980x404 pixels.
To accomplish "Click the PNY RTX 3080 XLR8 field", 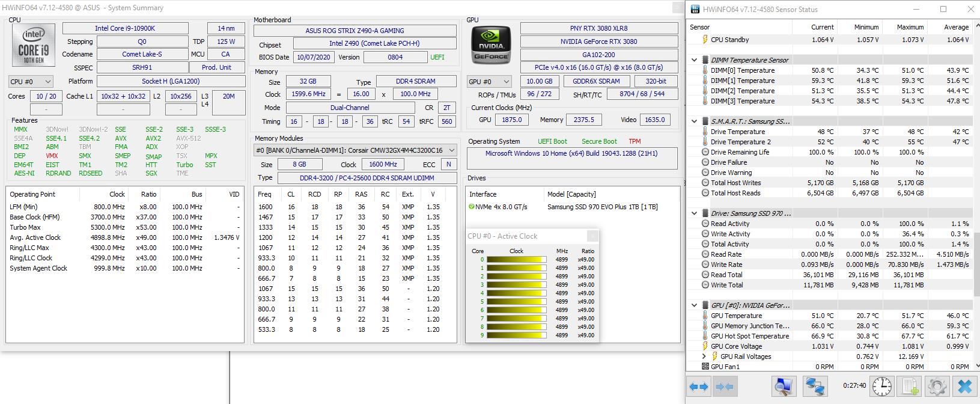I will tap(598, 28).
